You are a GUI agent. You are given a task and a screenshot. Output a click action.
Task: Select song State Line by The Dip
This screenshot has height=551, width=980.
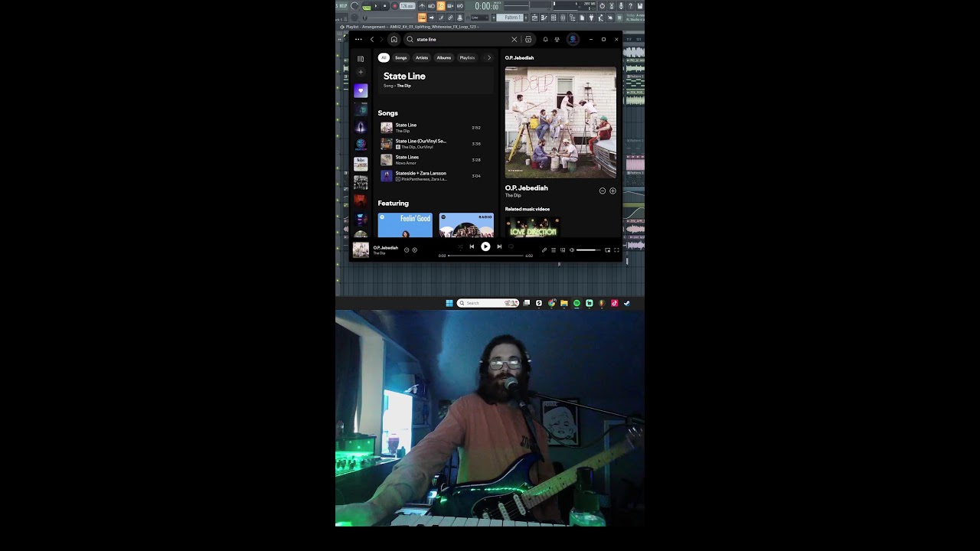pyautogui.click(x=436, y=128)
